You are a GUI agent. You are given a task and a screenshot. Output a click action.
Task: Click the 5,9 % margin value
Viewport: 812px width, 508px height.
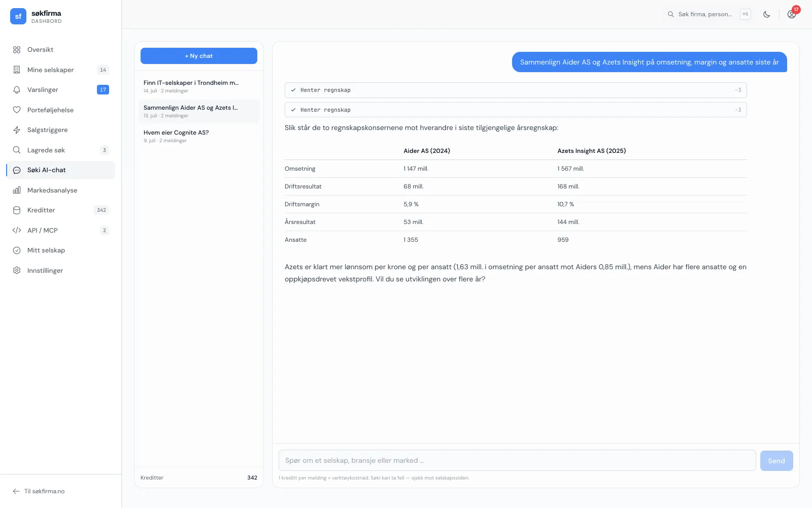click(x=411, y=204)
